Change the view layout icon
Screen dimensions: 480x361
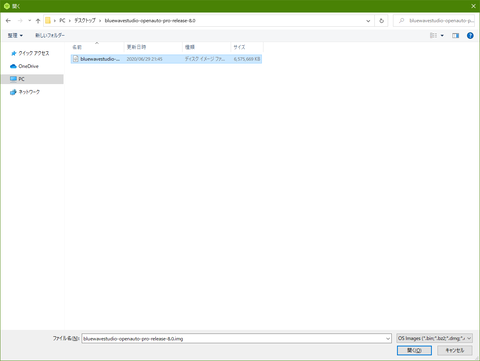(433, 35)
